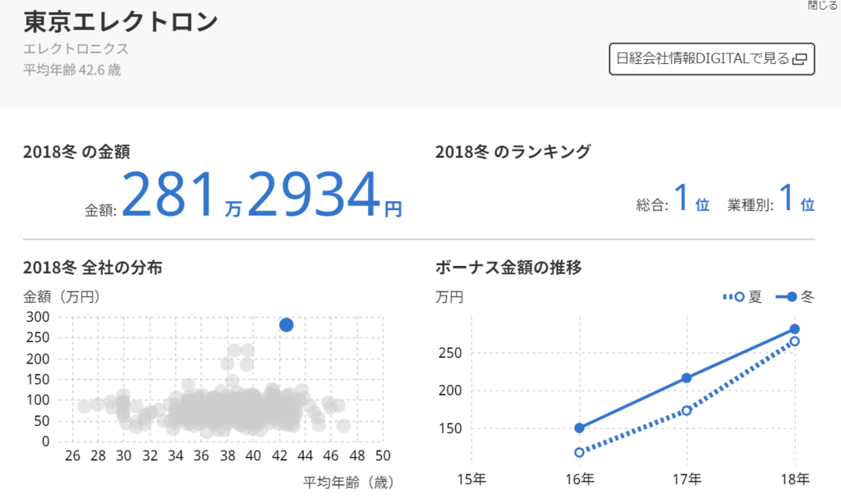The image size is (841, 504).
Task: Select the 18年 summer hollow data point
Action: [795, 341]
